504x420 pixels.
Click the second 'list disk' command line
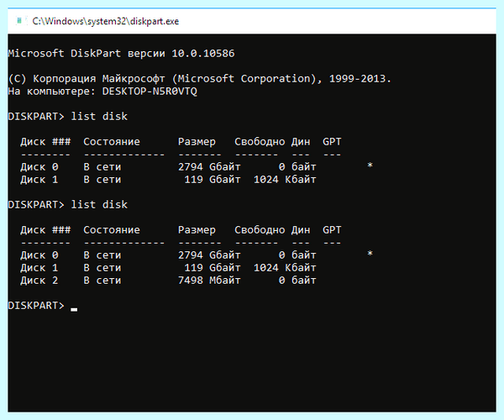coord(67,205)
